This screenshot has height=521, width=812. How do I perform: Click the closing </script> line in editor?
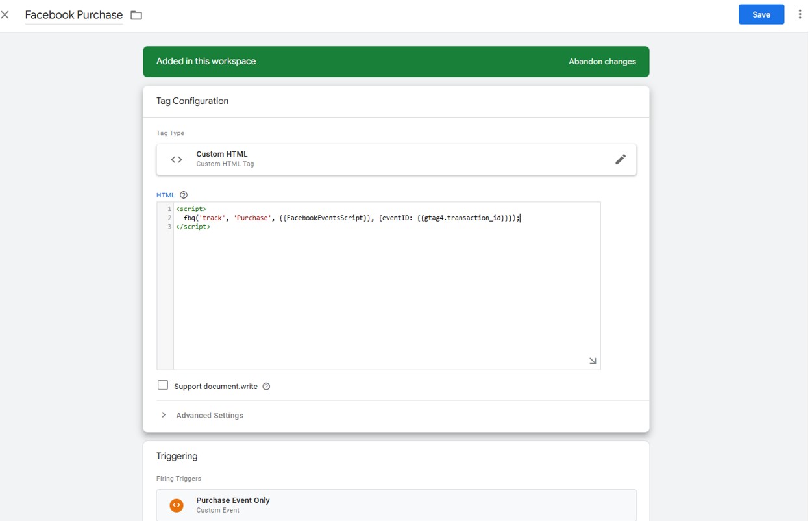(x=193, y=227)
